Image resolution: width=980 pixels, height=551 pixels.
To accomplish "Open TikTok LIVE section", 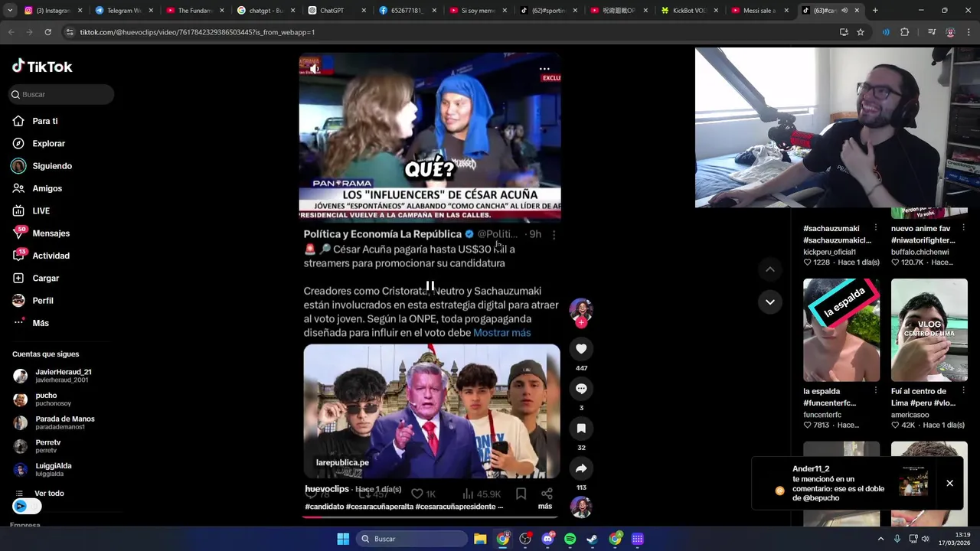I will click(x=41, y=210).
